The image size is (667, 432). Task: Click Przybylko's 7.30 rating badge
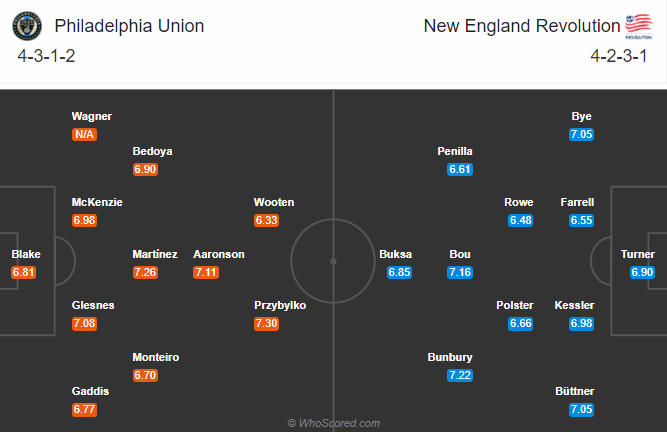pos(266,324)
